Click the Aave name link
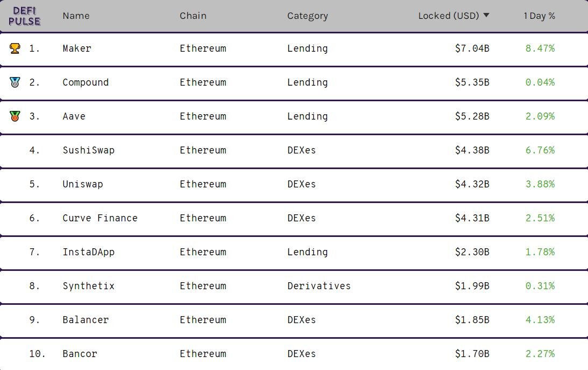588x370 pixels. click(74, 116)
